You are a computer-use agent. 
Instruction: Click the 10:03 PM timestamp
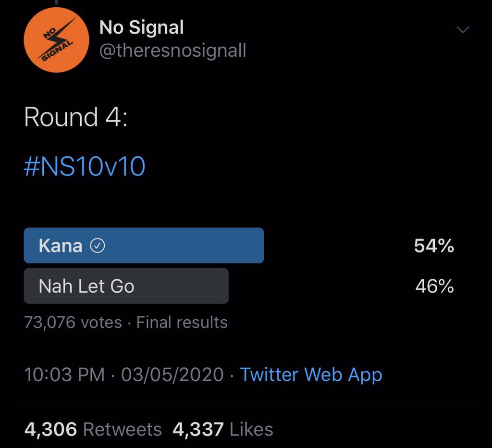64,374
